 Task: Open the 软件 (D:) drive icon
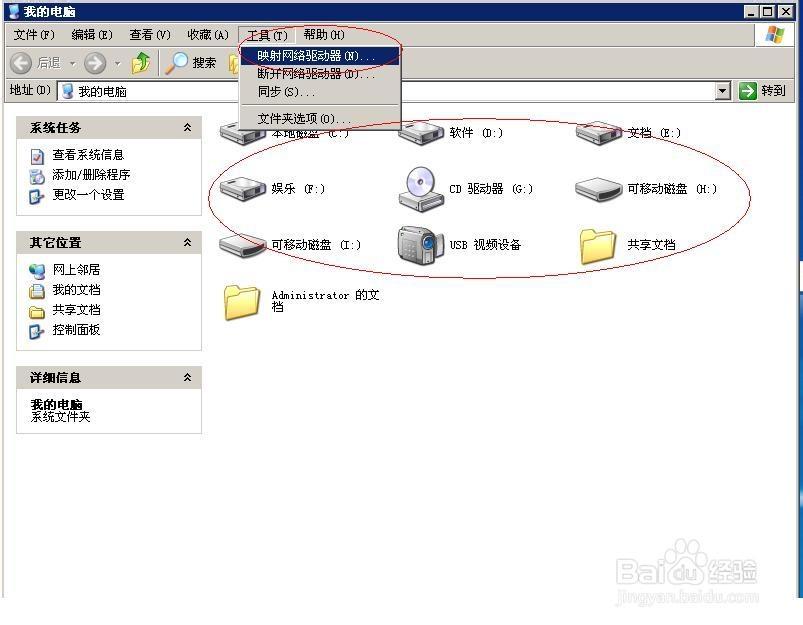tap(421, 131)
